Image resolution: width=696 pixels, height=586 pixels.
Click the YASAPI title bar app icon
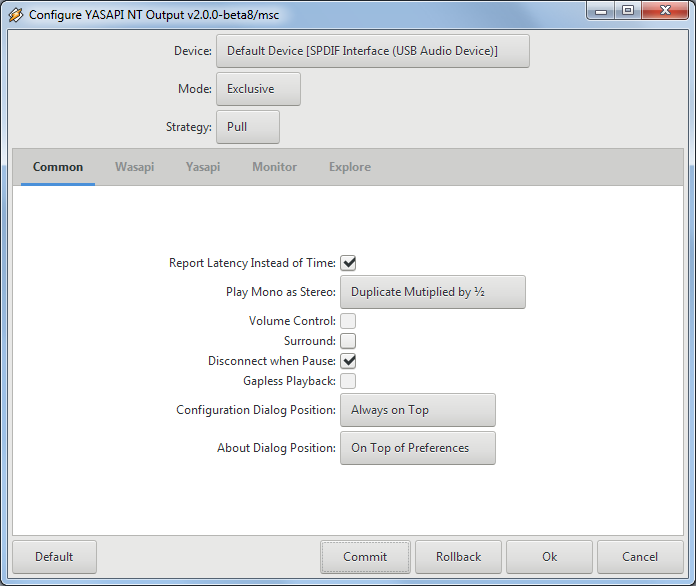point(16,15)
